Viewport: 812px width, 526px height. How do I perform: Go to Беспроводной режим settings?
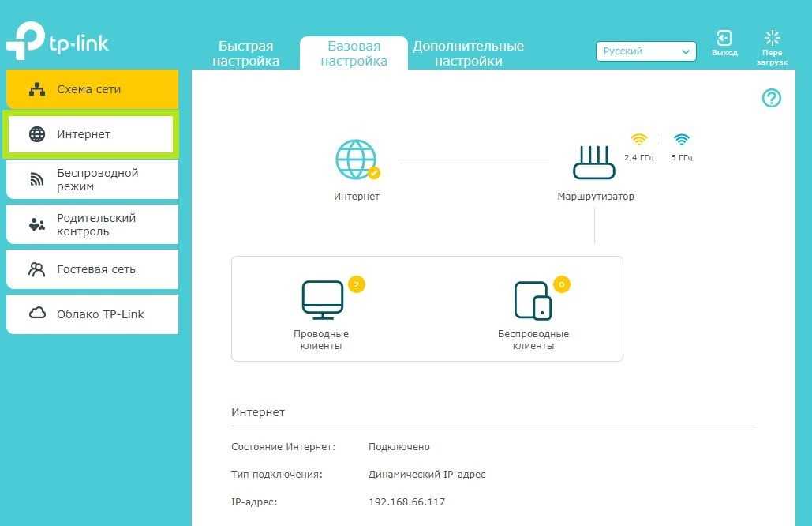coord(92,179)
